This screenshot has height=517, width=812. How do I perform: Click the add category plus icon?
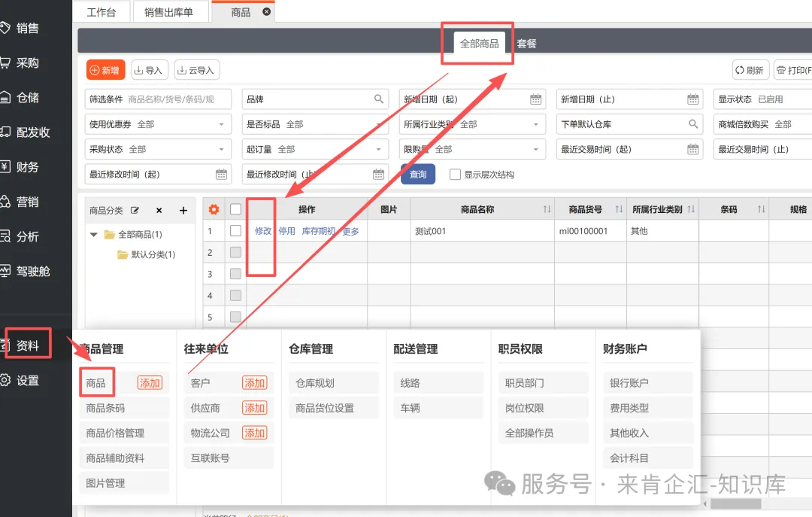(x=183, y=211)
